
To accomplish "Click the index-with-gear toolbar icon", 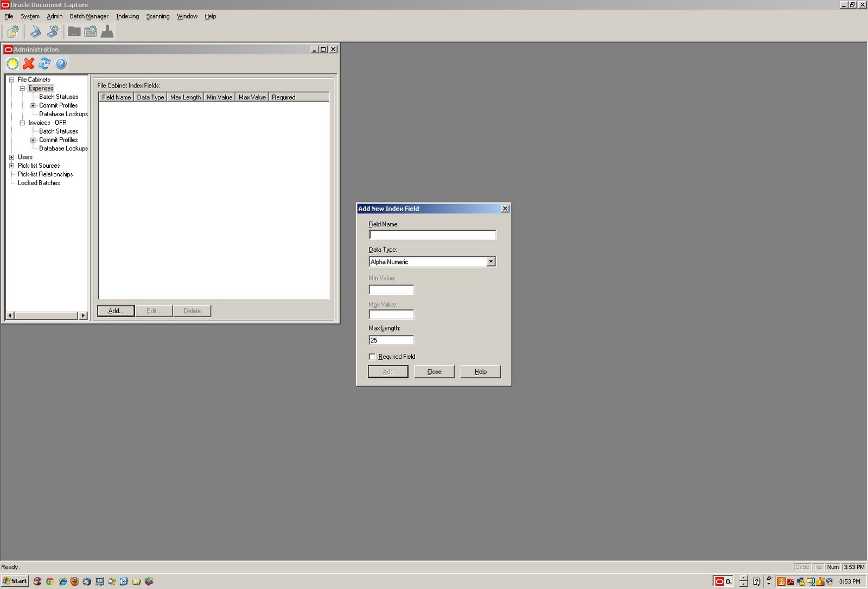I will click(91, 31).
